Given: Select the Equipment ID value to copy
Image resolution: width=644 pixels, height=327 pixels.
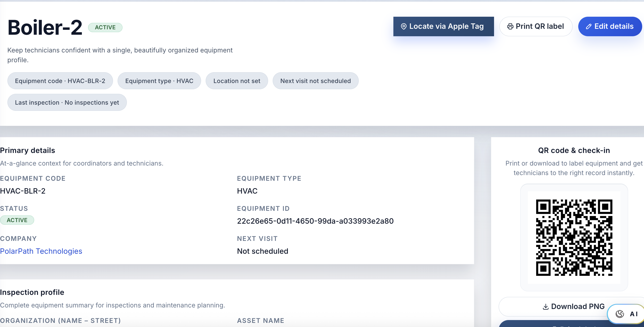Looking at the screenshot, I should [x=315, y=221].
